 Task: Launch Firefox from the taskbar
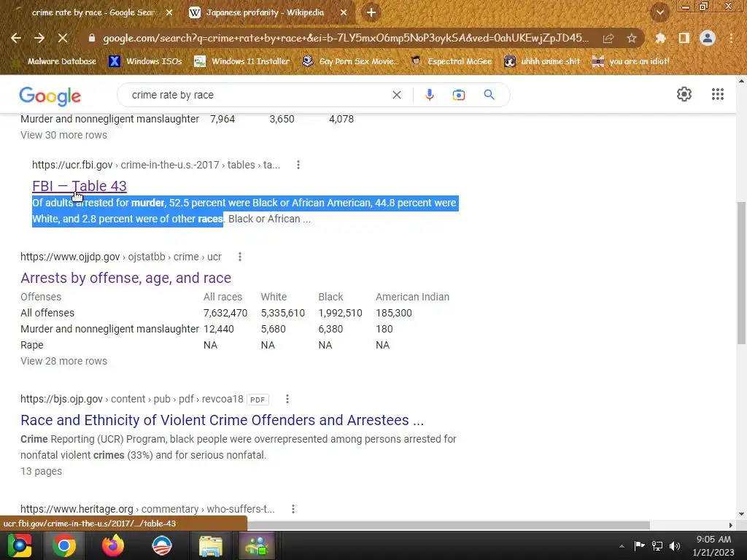coord(113,545)
